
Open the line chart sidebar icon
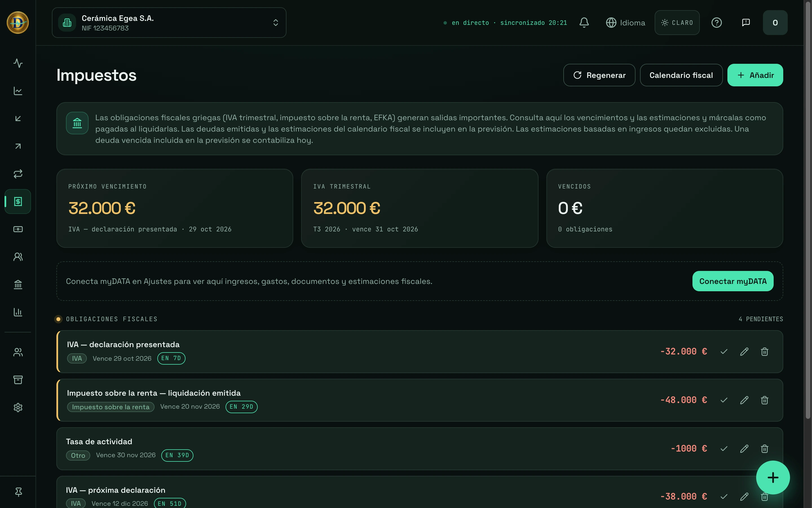[x=18, y=91]
